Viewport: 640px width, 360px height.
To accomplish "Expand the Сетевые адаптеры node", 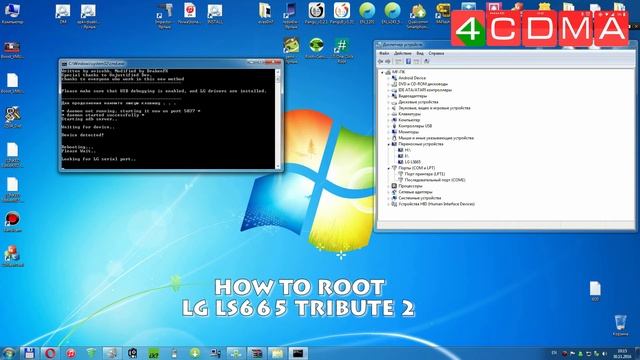I will click(388, 192).
